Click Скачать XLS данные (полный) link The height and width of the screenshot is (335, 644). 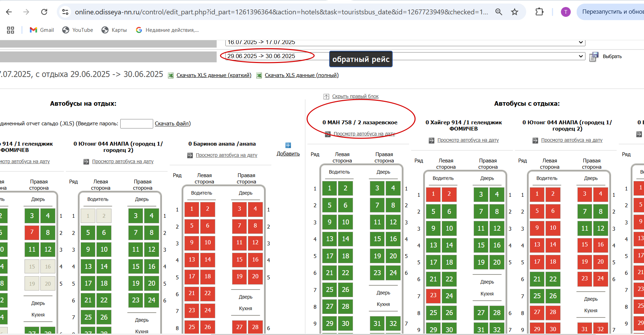[301, 75]
